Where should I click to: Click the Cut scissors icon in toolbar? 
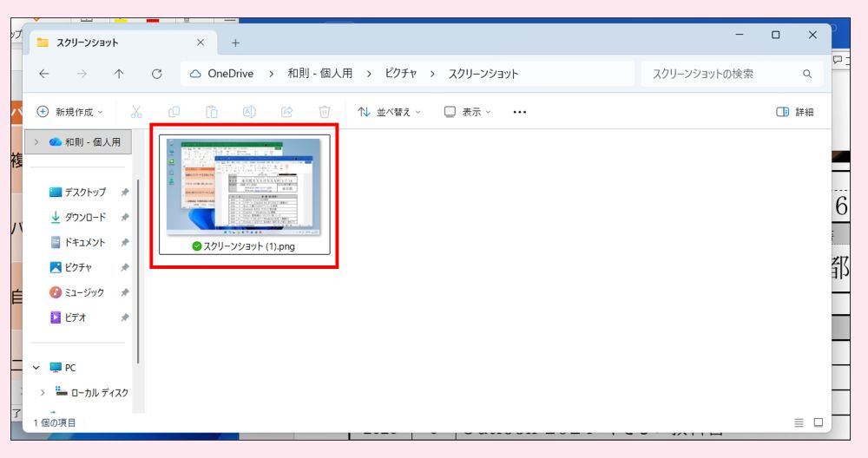(x=136, y=112)
